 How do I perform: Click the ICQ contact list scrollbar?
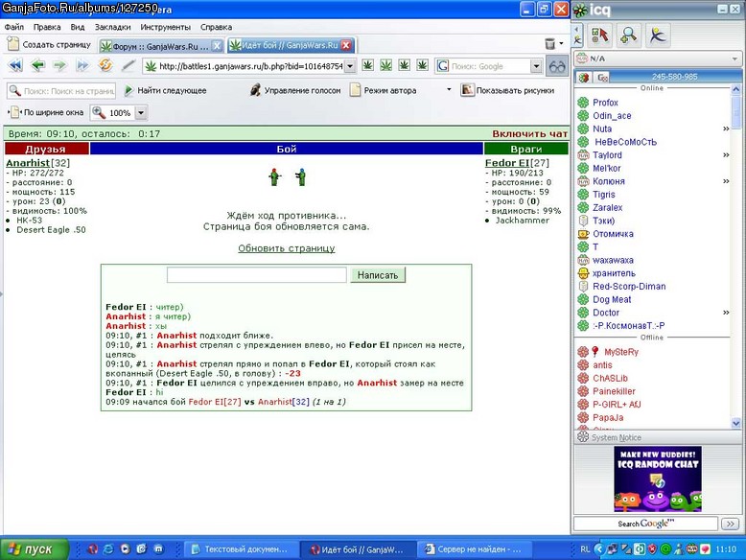[x=736, y=256]
